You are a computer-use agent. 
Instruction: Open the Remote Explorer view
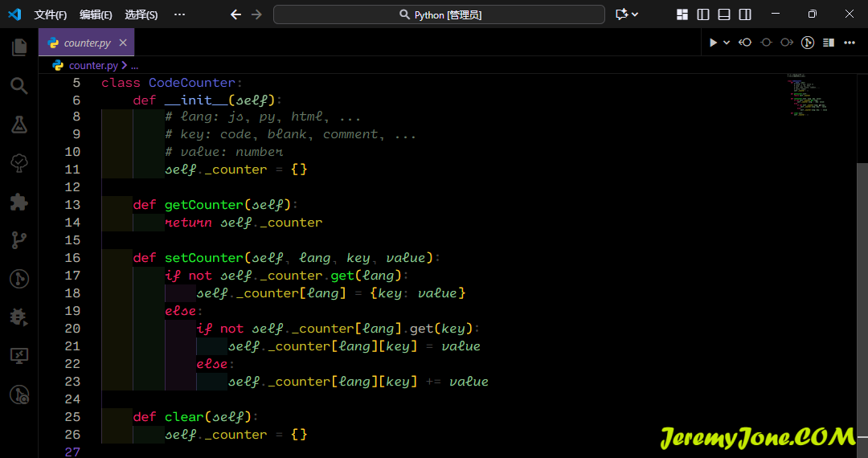(x=19, y=355)
